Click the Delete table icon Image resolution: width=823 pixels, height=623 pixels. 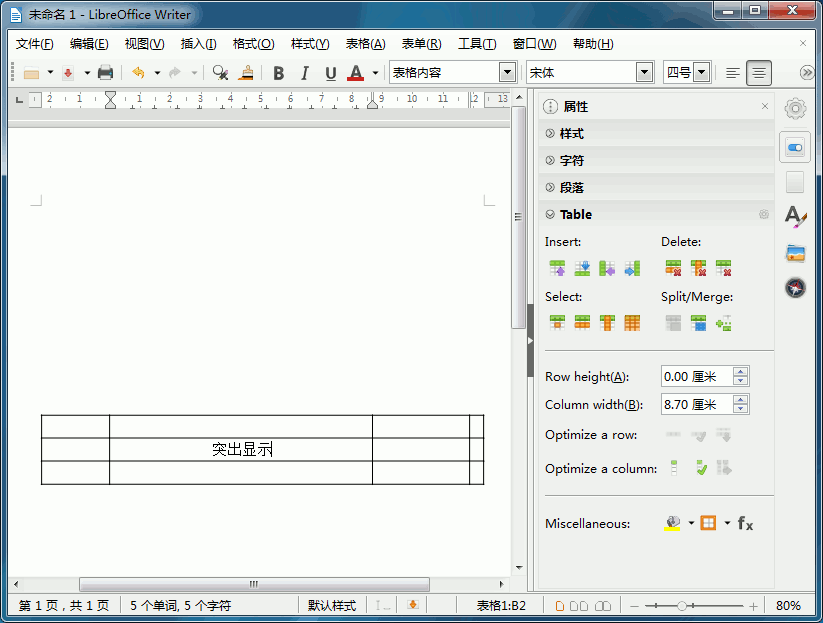click(723, 268)
